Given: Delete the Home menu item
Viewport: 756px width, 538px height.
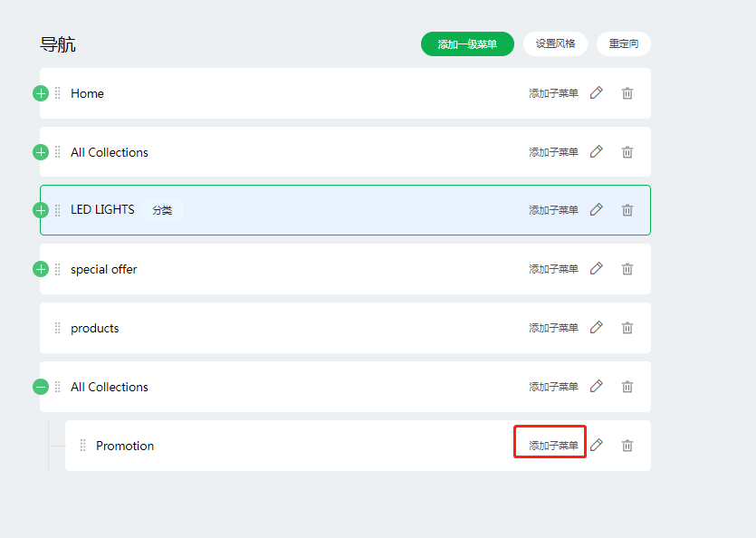Looking at the screenshot, I should (x=627, y=93).
